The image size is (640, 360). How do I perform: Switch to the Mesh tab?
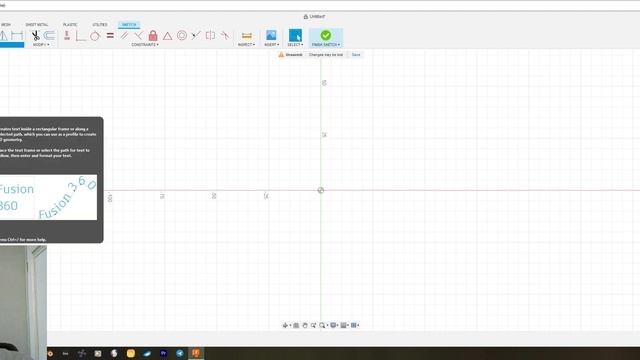point(6,25)
